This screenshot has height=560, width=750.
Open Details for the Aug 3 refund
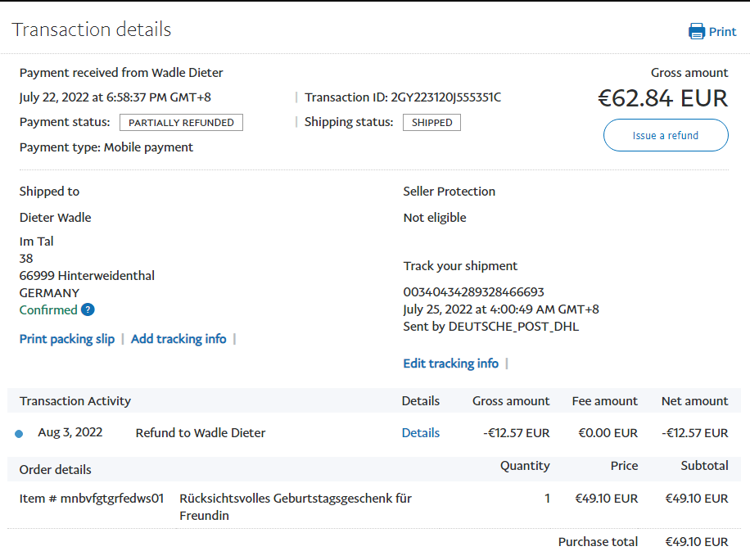coord(420,433)
